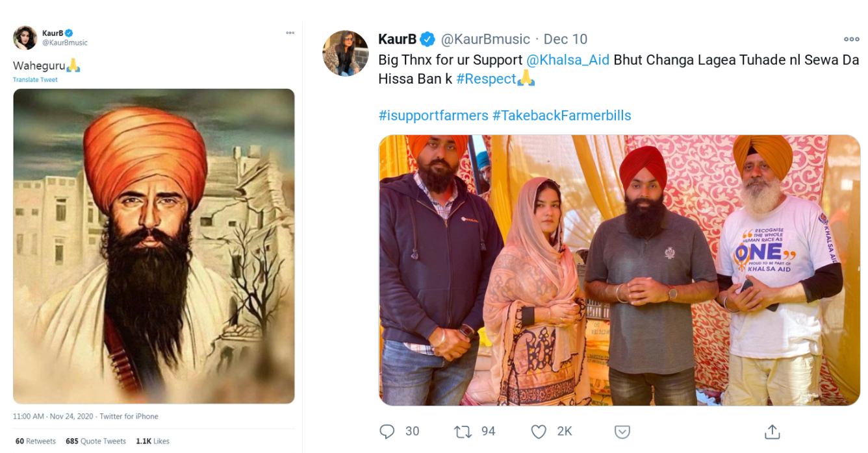Open the three-dot menu on the Dec 10 tweet
The image size is (868, 453).
[851, 40]
